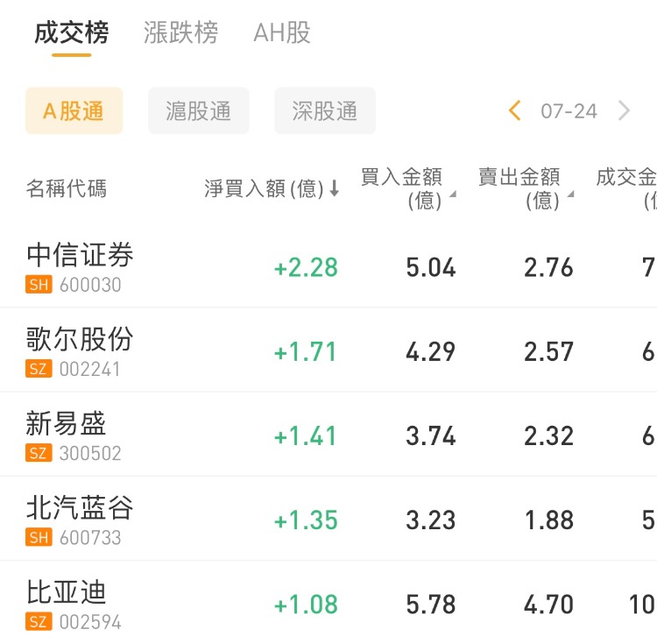Switch filter to 滬股通
Viewport: 657px width, 644px height.
pyautogui.click(x=199, y=111)
